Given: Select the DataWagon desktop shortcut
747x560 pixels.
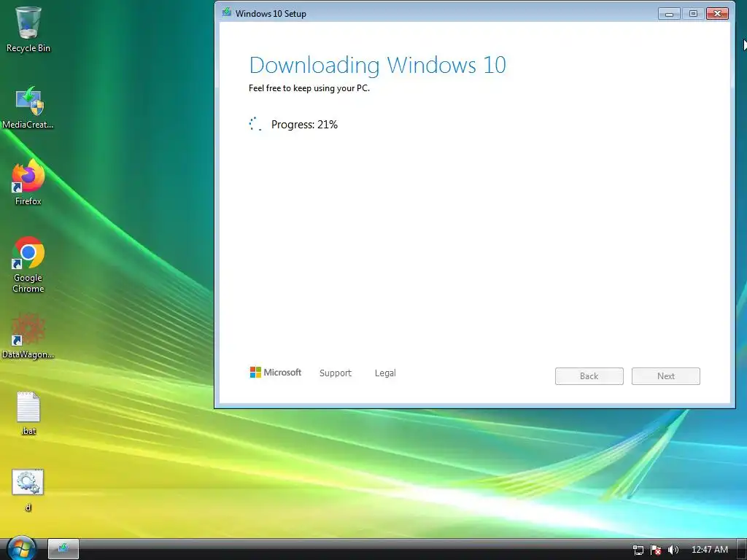Looking at the screenshot, I should point(28,336).
